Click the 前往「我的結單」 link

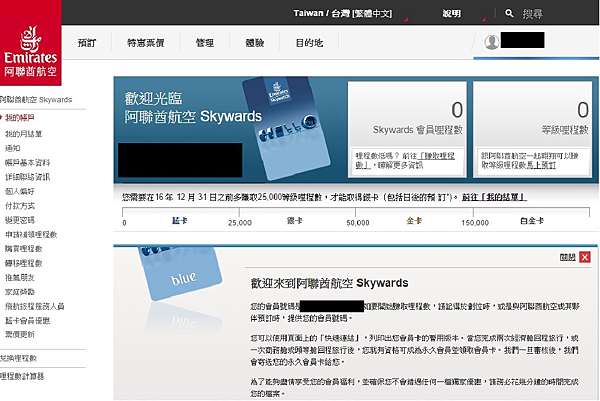click(x=494, y=197)
